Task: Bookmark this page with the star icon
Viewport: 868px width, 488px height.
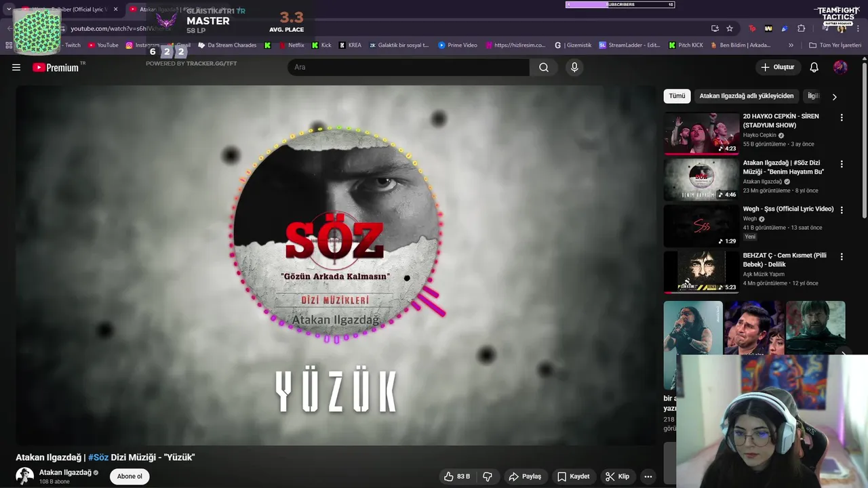Action: pyautogui.click(x=730, y=28)
